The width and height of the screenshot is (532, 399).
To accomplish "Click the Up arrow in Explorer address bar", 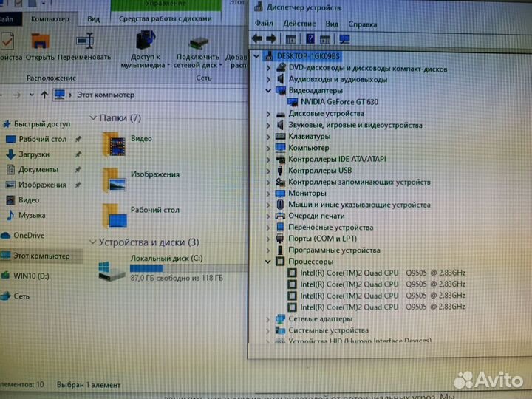I will click(x=44, y=95).
